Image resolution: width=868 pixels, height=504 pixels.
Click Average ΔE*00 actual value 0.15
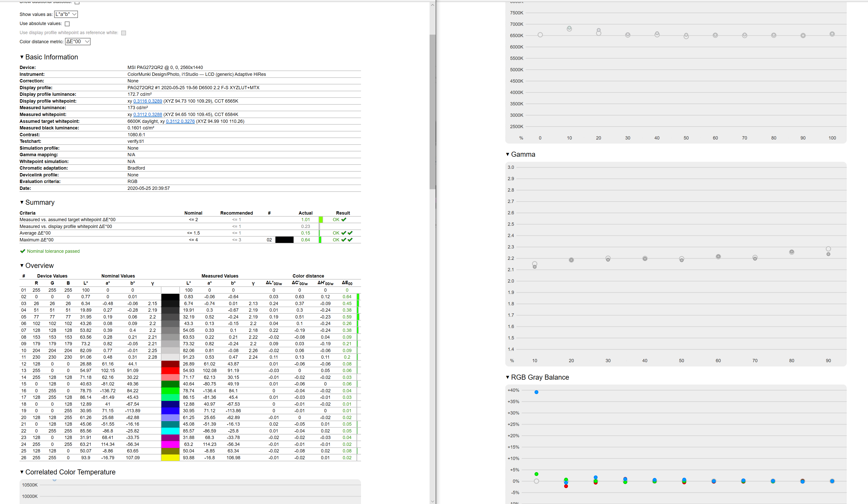pyautogui.click(x=306, y=233)
